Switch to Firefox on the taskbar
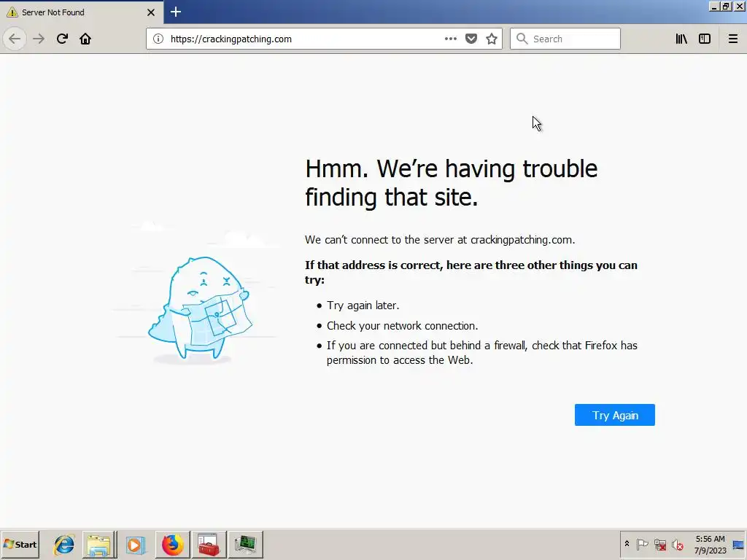747x560 pixels. tap(172, 544)
